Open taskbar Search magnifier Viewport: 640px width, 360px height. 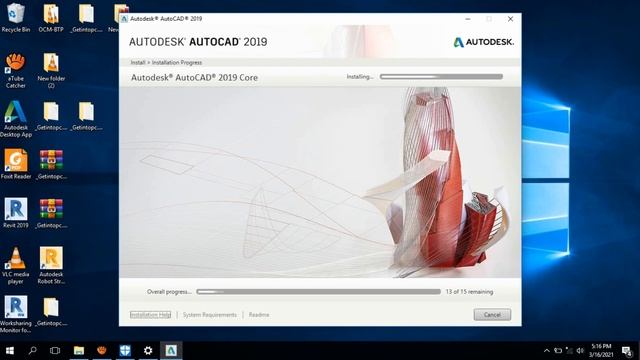coord(32,351)
